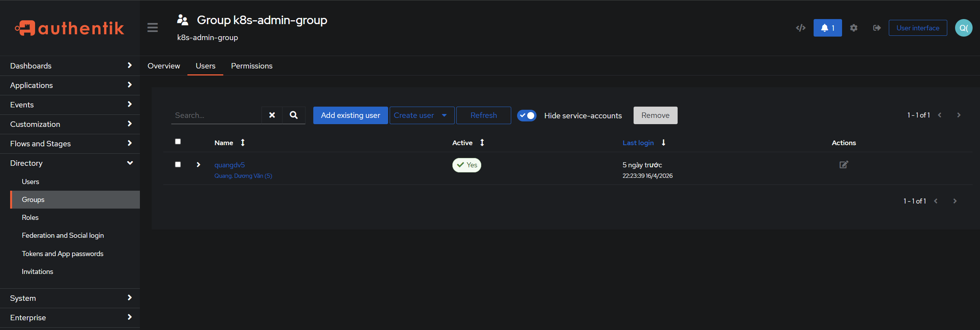Click Add existing user button
The height and width of the screenshot is (330, 980).
[350, 116]
